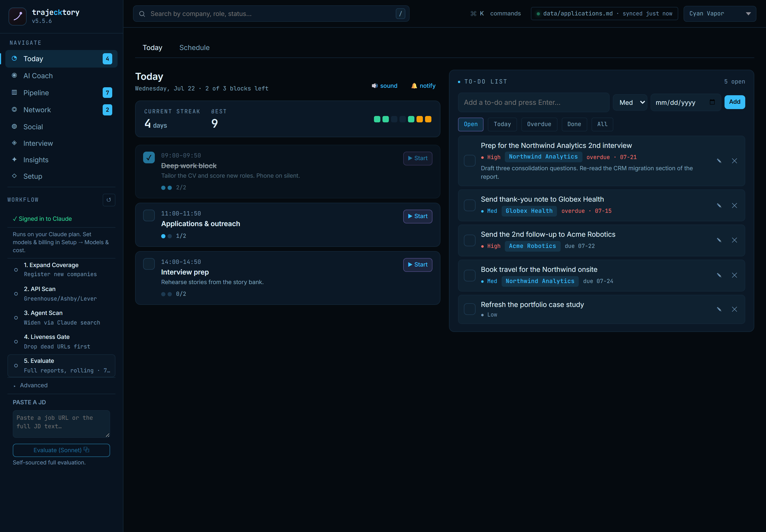Viewport: 766px width, 532px height.
Task: Select workflow step 1. Expand Coverage
Action: tap(61, 270)
